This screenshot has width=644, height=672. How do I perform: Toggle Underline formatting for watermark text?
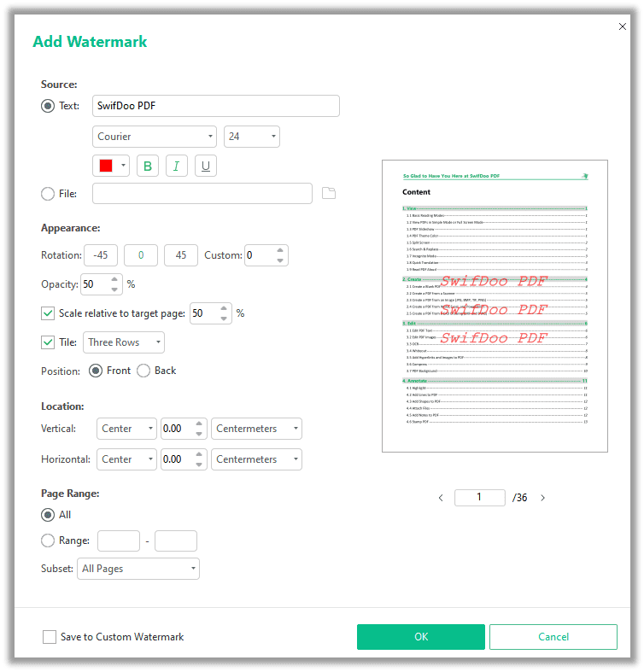[205, 166]
